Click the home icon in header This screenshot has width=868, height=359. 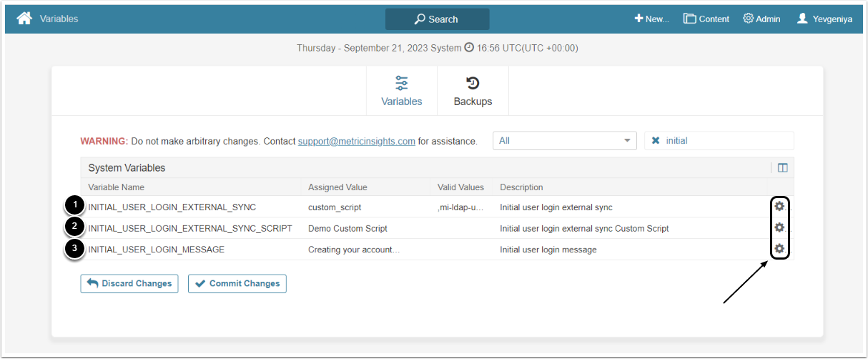coord(24,19)
